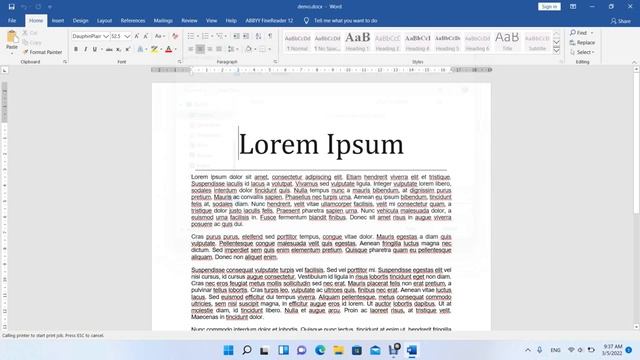Open the font name dropdown

point(106,36)
